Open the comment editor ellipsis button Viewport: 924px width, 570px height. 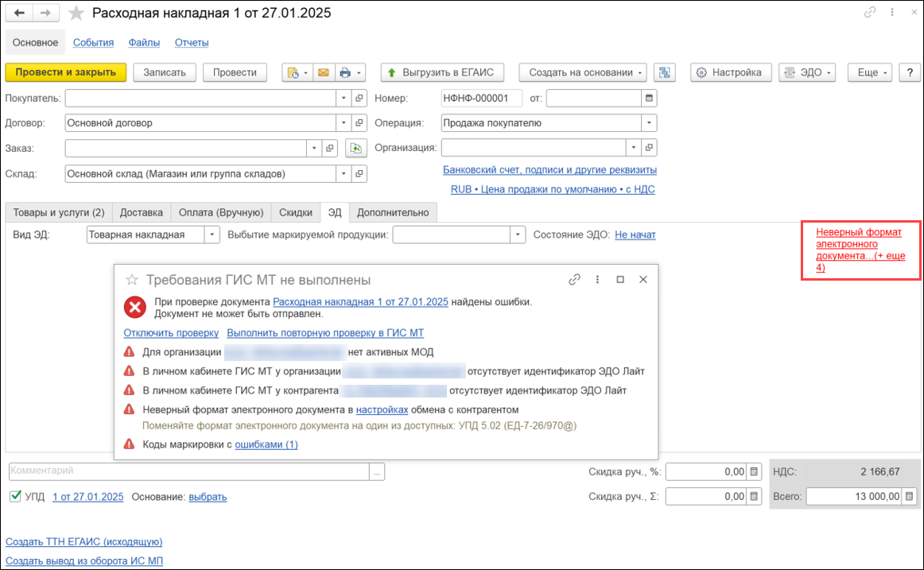(x=377, y=471)
